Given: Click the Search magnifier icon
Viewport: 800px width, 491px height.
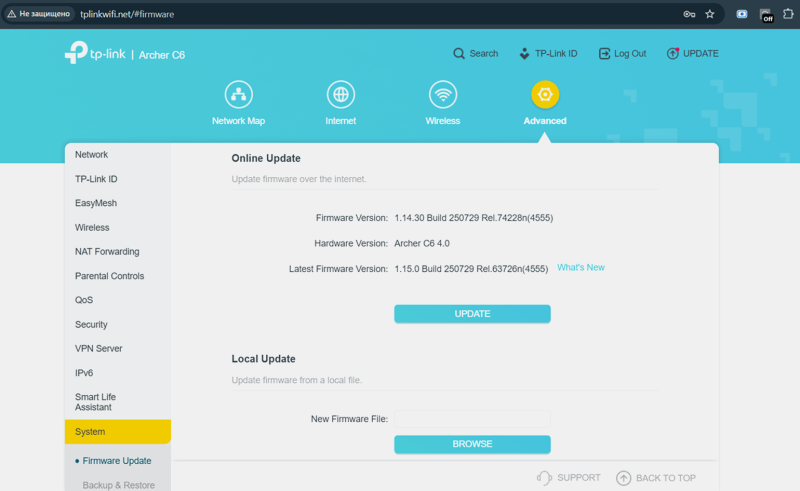Looking at the screenshot, I should (459, 54).
